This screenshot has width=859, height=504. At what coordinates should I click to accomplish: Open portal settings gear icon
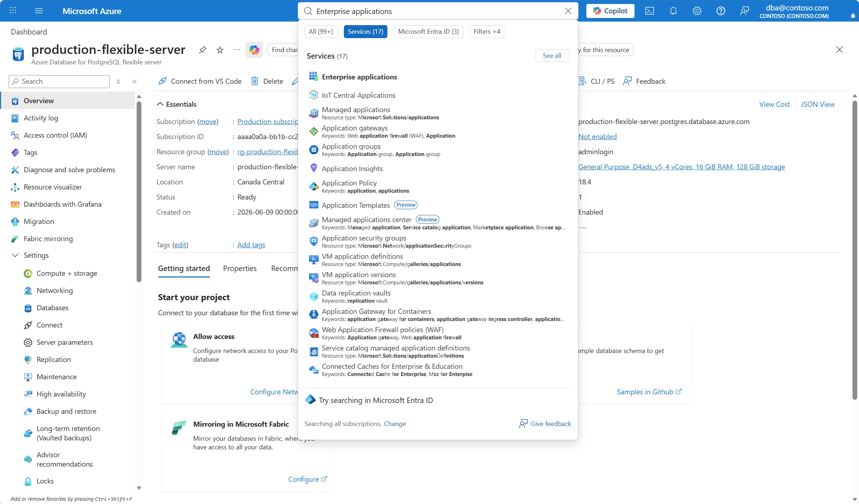(x=697, y=11)
